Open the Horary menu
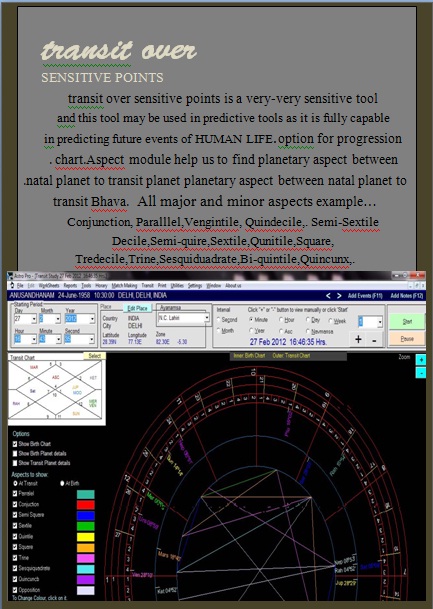The height and width of the screenshot is (609, 433). (101, 285)
